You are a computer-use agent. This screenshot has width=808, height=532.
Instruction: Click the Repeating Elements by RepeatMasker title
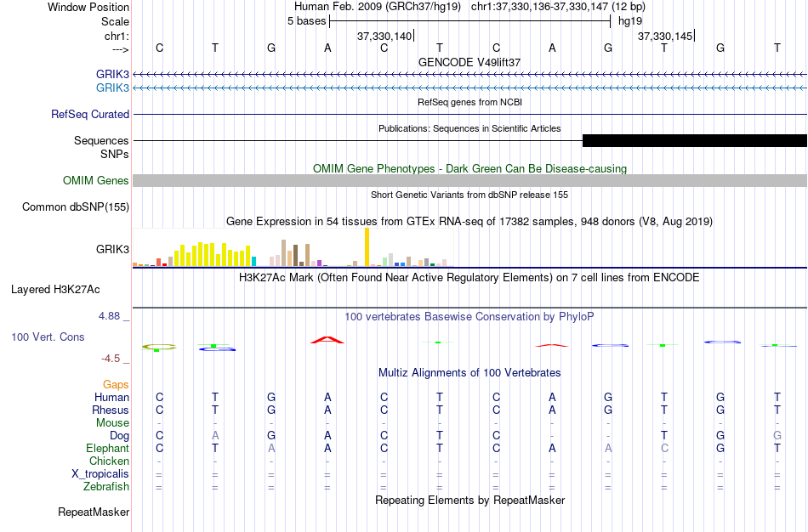(470, 500)
